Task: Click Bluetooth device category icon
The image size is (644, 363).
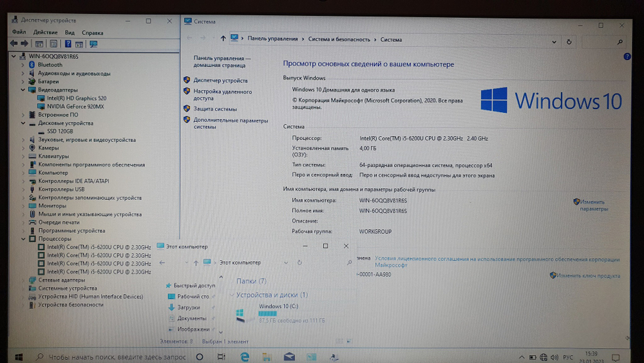Action: [x=32, y=64]
